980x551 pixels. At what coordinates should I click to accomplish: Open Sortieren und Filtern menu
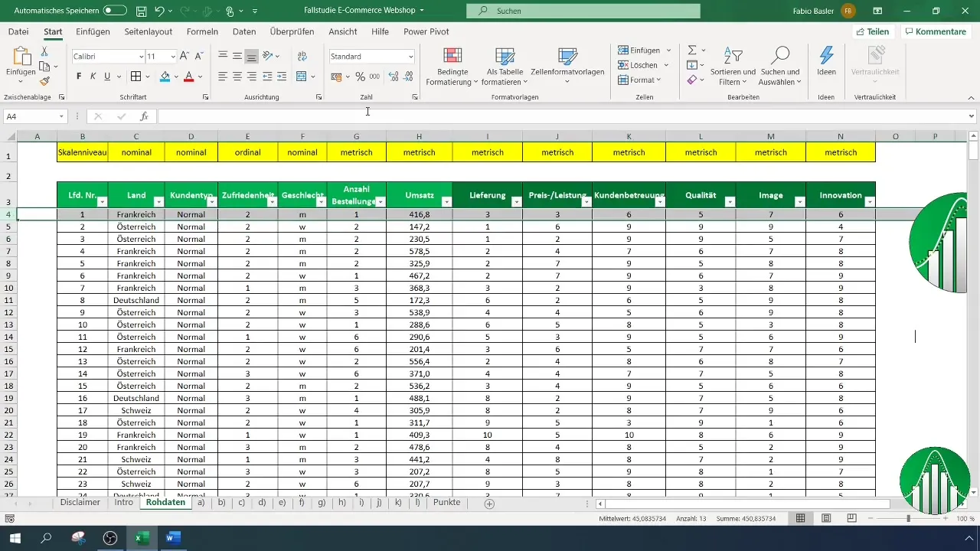(733, 67)
